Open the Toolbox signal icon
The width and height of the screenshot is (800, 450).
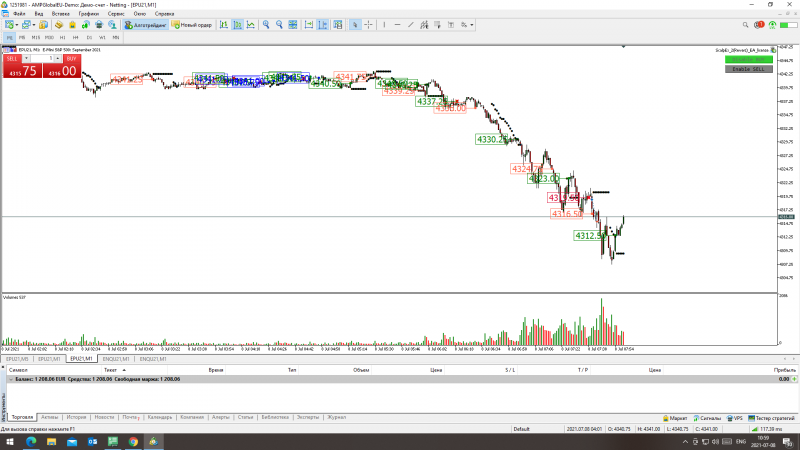[x=85, y=24]
